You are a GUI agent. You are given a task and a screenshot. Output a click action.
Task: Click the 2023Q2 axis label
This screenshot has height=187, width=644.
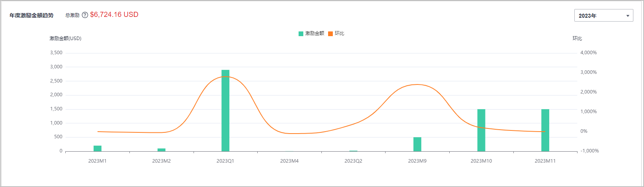pyautogui.click(x=353, y=161)
